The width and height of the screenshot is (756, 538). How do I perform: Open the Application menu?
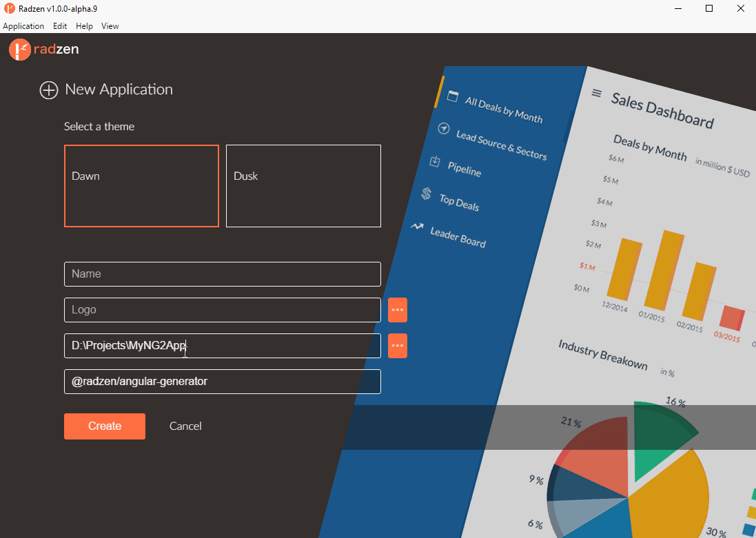(23, 25)
